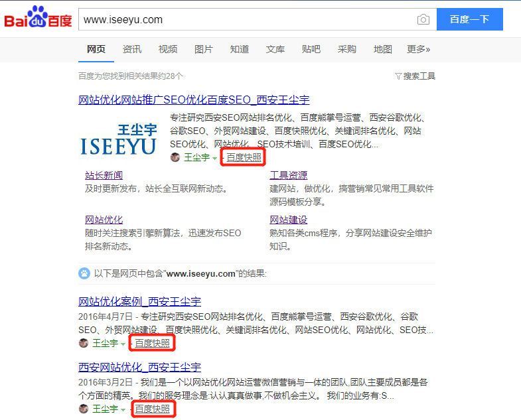Open the 文库 tab
521x420 pixels.
(x=275, y=49)
